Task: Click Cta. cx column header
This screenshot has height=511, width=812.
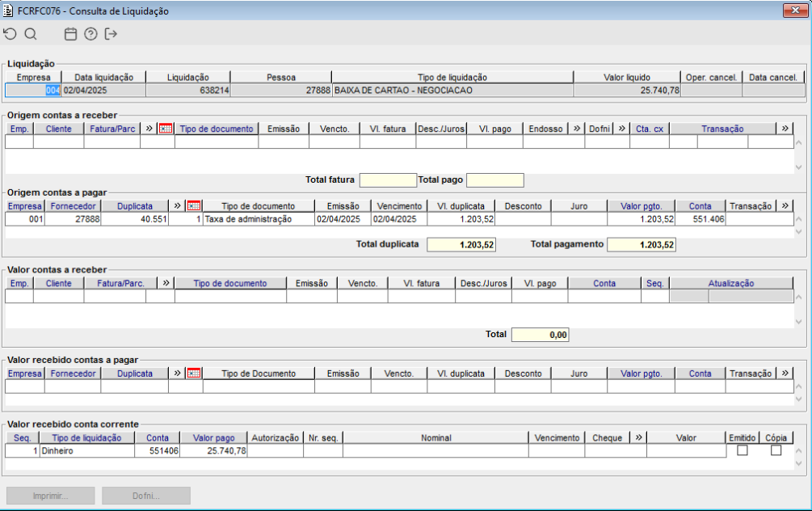Action: [x=650, y=129]
